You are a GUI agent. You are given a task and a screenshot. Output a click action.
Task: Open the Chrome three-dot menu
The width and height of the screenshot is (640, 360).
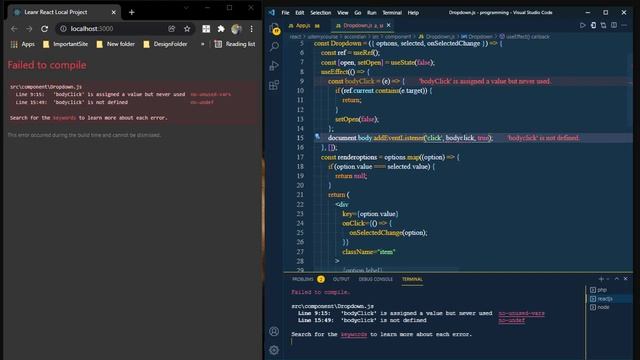pos(251,29)
